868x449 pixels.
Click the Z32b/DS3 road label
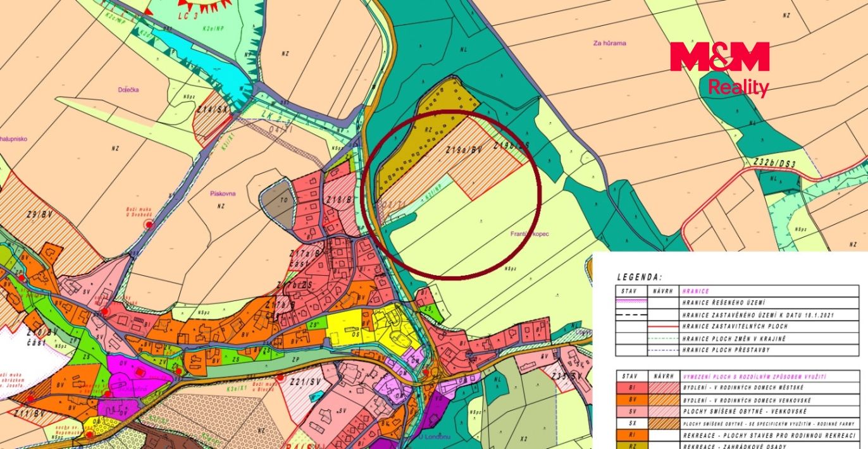pyautogui.click(x=776, y=163)
